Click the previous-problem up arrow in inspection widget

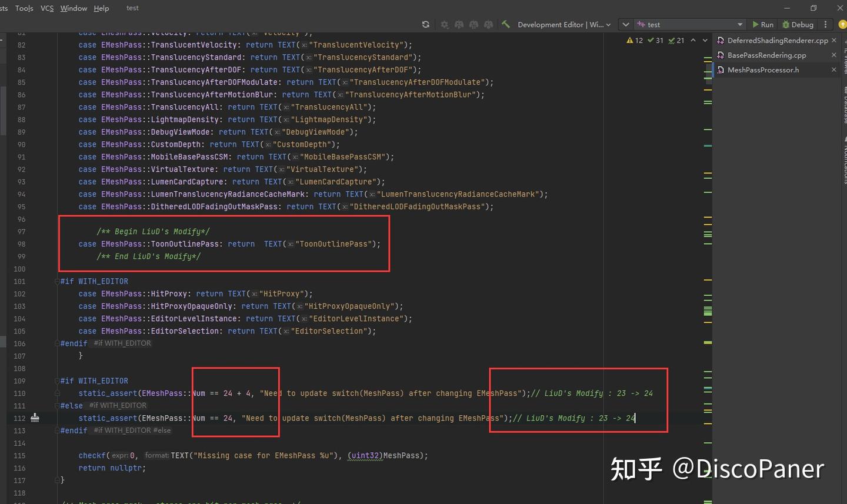[x=693, y=40]
